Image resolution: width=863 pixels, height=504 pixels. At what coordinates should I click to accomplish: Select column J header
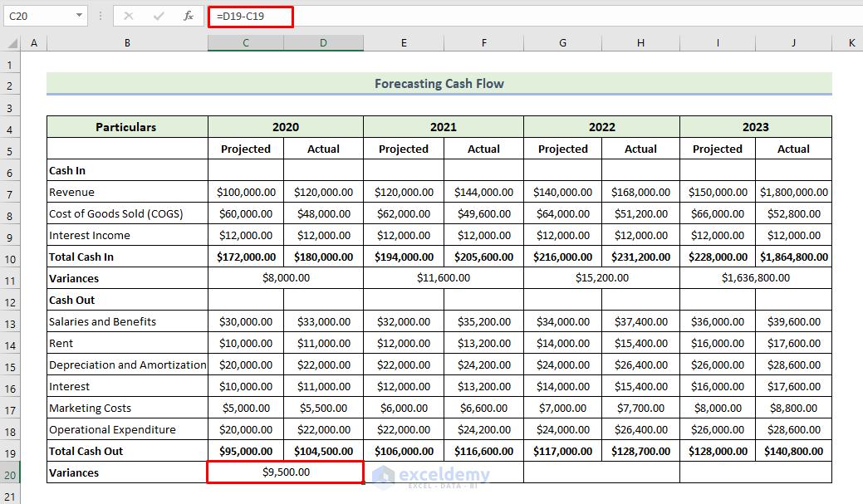(x=793, y=43)
